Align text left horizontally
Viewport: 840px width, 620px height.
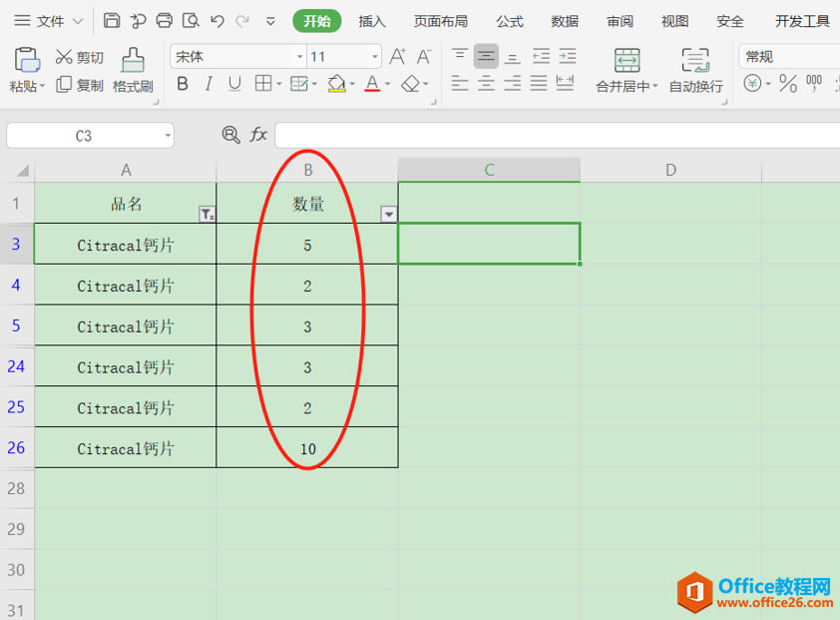point(460,83)
